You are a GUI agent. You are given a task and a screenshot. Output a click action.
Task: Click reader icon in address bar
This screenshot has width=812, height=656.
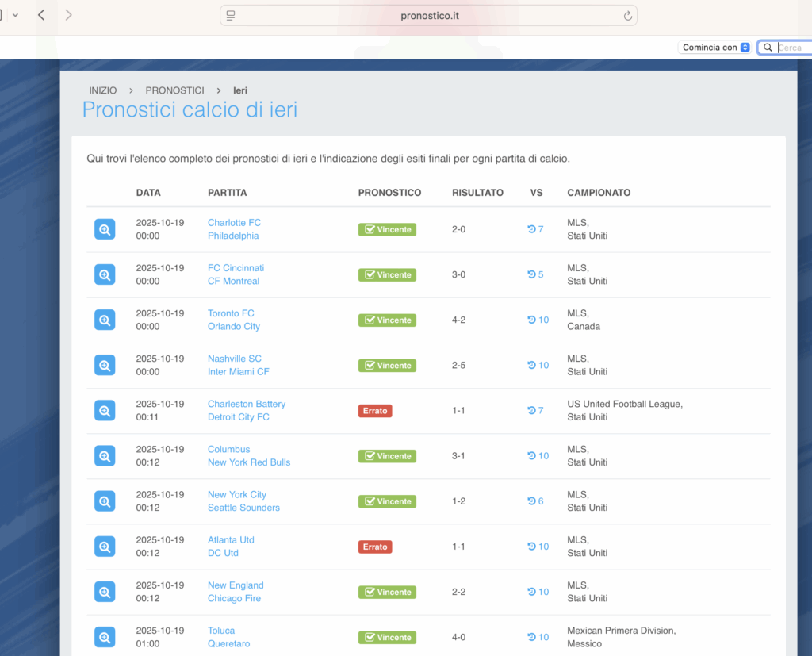point(231,16)
